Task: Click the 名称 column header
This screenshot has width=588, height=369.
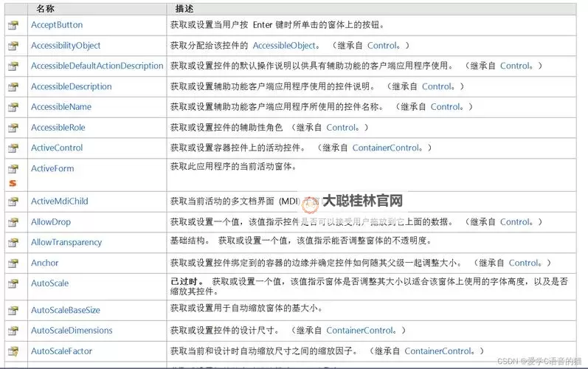Action: point(46,9)
